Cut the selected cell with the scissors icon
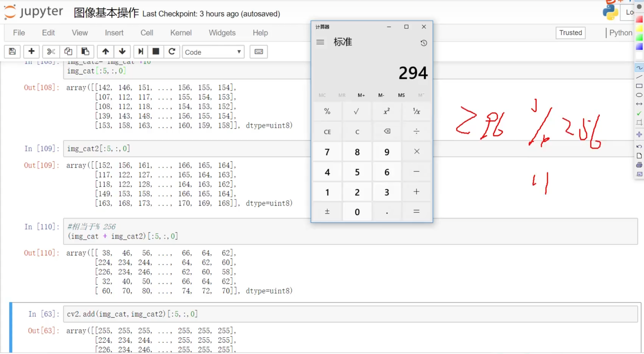 coord(51,51)
